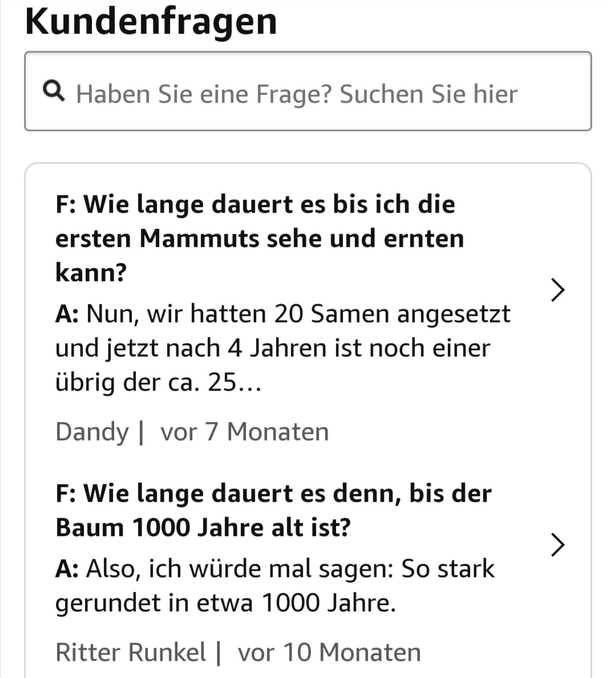Click the "vor 7 Monaten" timestamp
This screenshot has height=678, width=616.
coord(245,432)
